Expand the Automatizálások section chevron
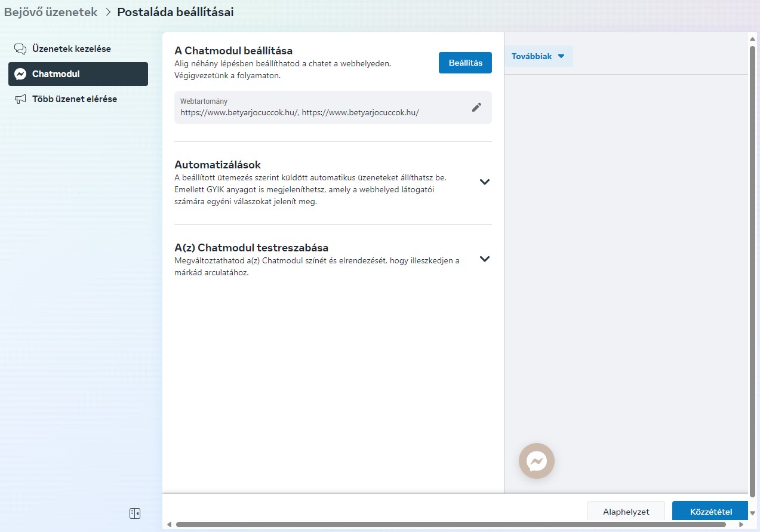 click(x=485, y=182)
